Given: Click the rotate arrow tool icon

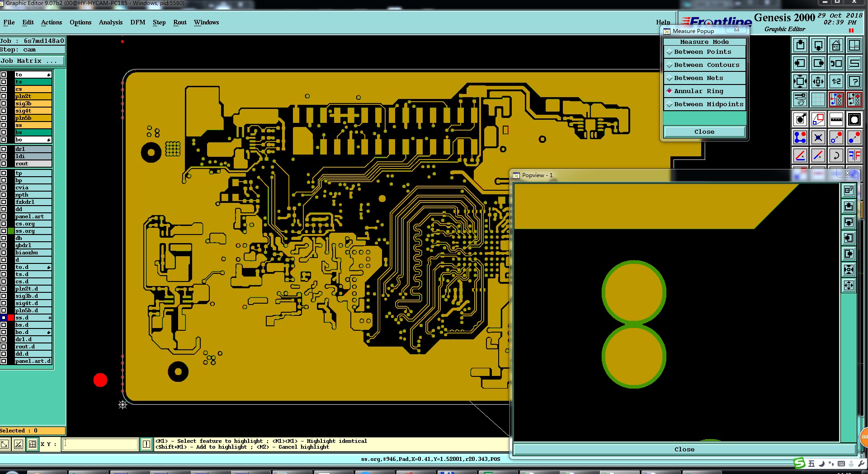Looking at the screenshot, I should (836, 155).
